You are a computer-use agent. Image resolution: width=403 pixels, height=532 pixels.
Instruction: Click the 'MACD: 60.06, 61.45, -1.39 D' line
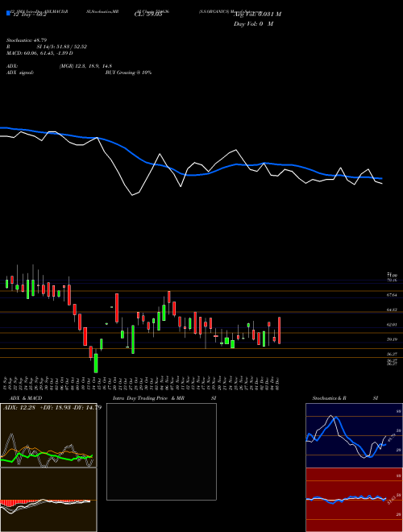[x=39, y=53]
